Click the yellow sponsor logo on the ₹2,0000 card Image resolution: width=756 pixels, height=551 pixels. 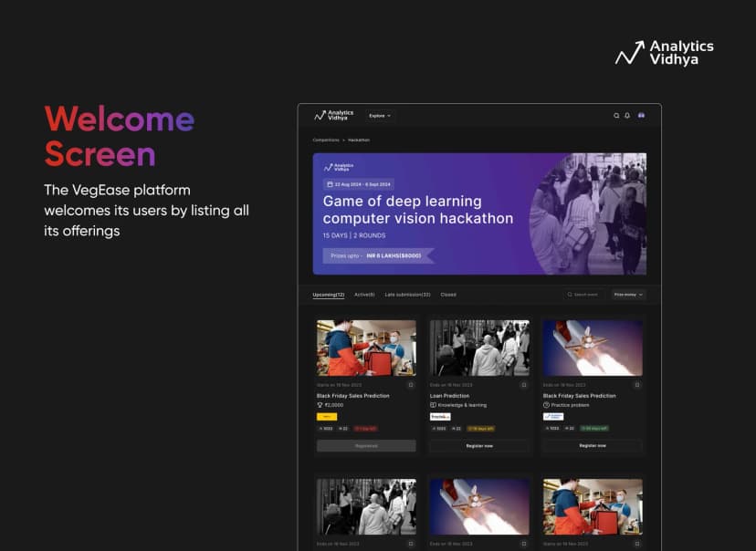point(327,417)
